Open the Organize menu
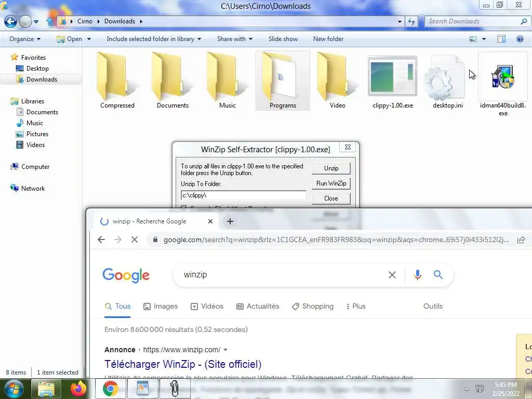The image size is (532, 399). point(25,39)
